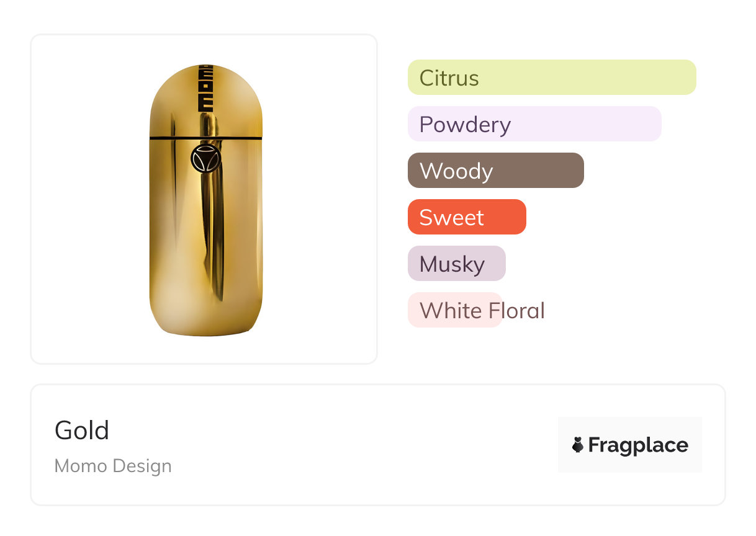
Task: Click the round emblem on the bottle
Action: 205,159
